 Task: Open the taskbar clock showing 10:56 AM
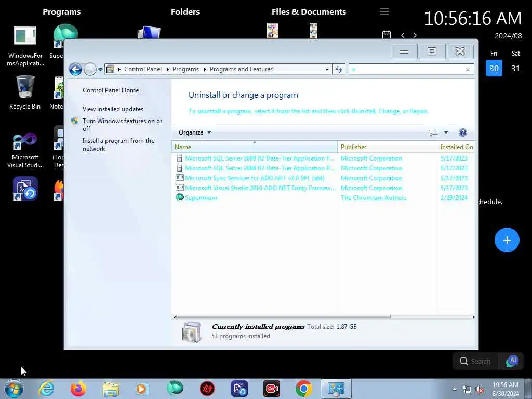click(x=506, y=389)
